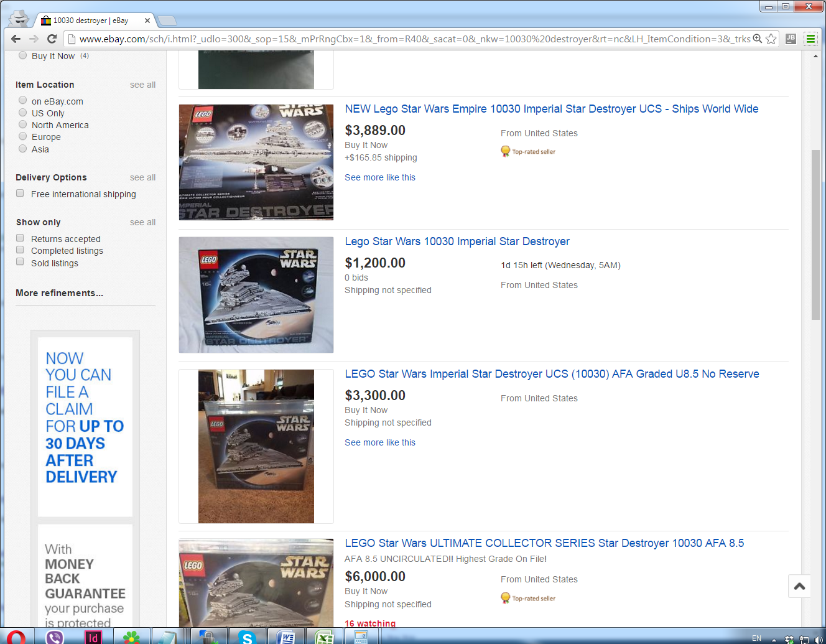
Task: Click 'See more like this' under $3,889.00 listing
Action: [380, 177]
